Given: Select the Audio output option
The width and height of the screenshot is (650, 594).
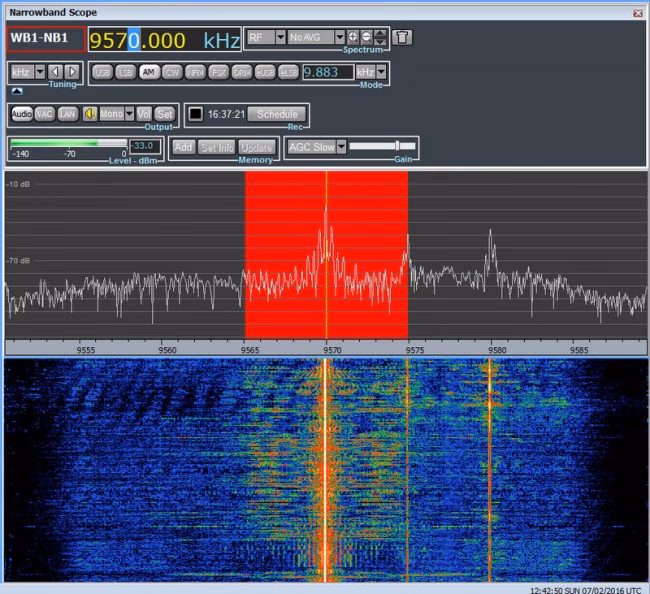Looking at the screenshot, I should coord(21,114).
